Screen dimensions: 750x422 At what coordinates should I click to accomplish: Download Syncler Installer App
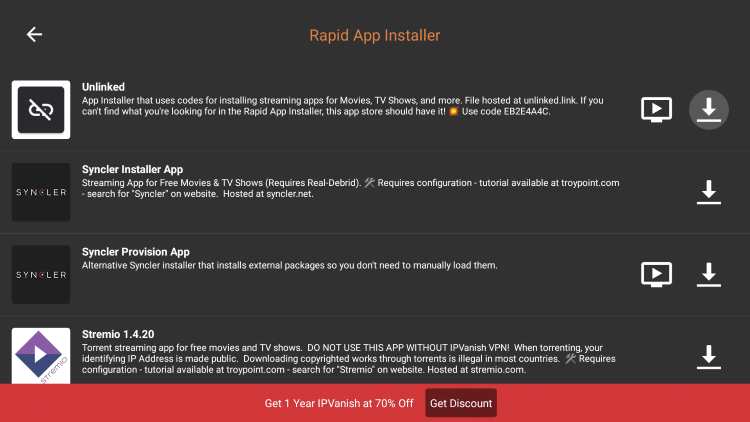tap(708, 192)
